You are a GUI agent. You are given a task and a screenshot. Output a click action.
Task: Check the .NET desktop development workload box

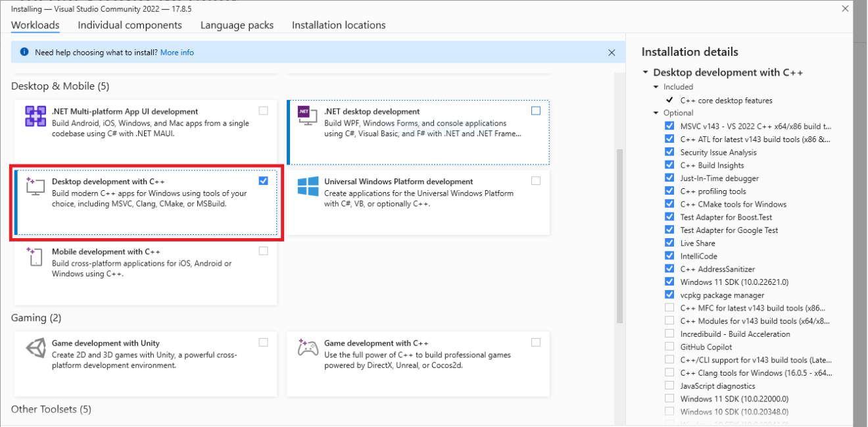click(x=536, y=111)
